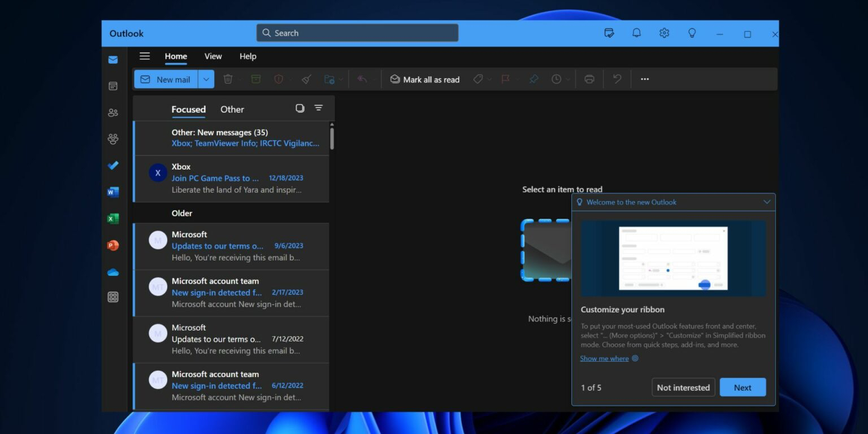
Task: Expand the Categorize dropdown arrow
Action: click(489, 80)
